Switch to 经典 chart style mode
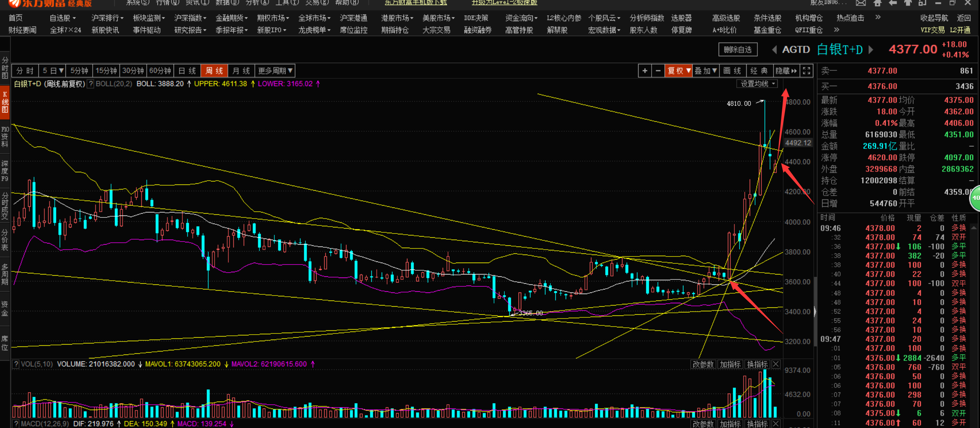Screen dimensions: 980x428 (759, 70)
